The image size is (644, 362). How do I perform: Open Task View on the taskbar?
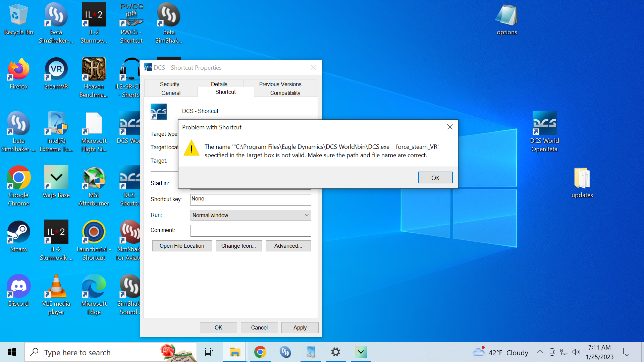click(x=209, y=352)
